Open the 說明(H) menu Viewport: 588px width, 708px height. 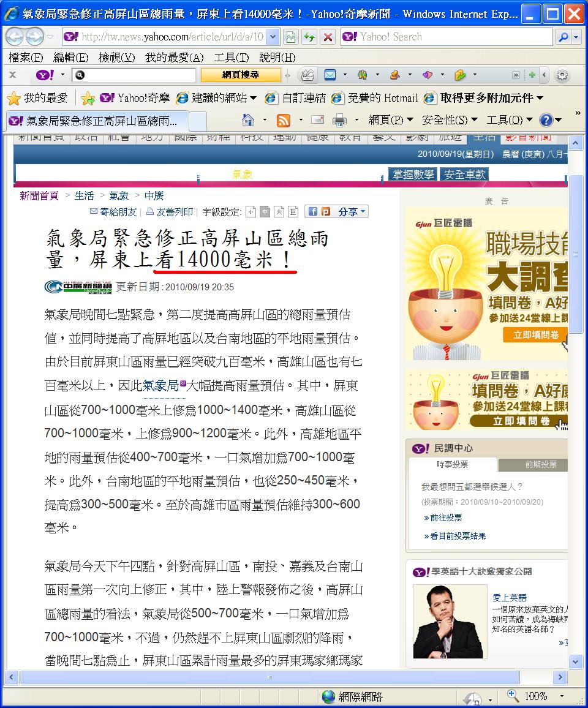pos(277,58)
